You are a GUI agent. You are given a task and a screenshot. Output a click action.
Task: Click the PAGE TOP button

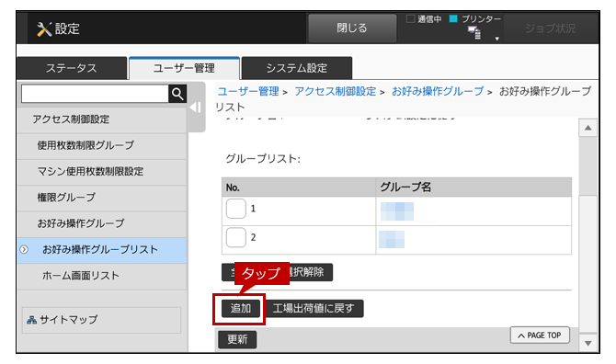tap(540, 336)
